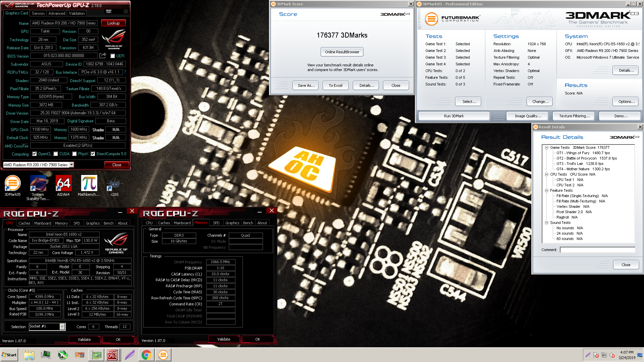Click the green globe with jet taskbar icon
The image size is (644, 362).
pyautogui.click(x=63, y=355)
